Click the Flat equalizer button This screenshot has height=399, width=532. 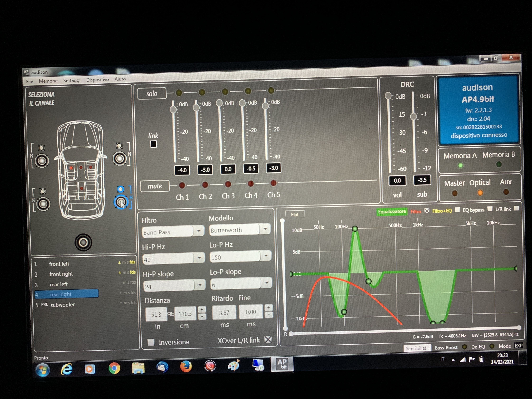pos(295,214)
